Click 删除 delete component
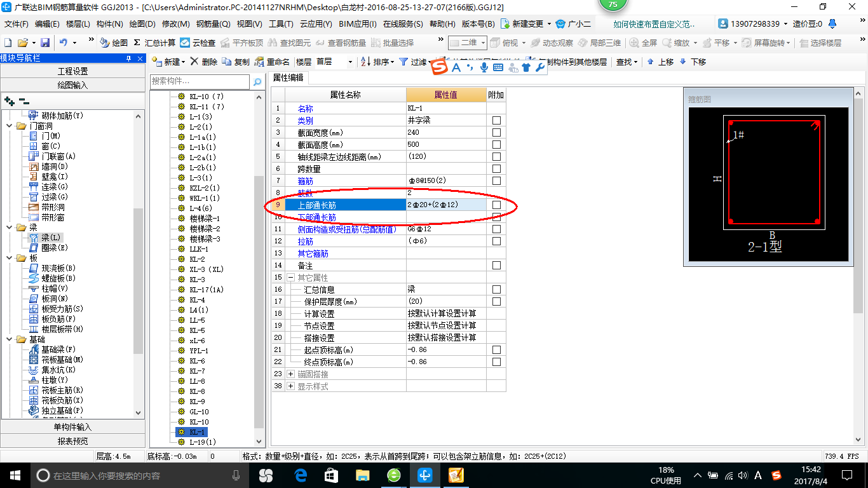Screen dimensions: 868x488 coord(203,62)
